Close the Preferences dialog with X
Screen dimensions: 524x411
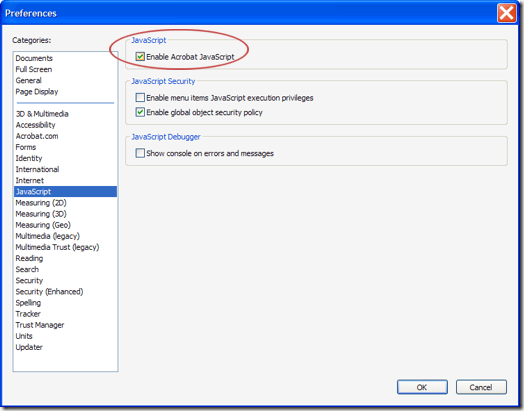click(x=507, y=13)
